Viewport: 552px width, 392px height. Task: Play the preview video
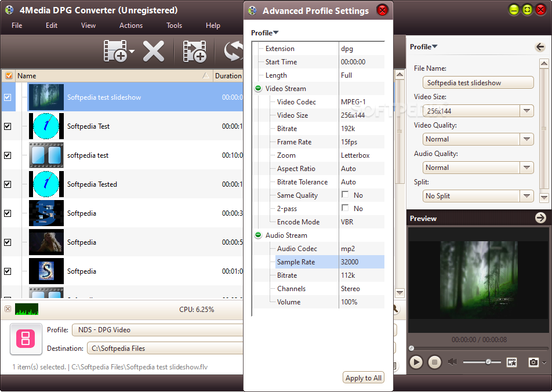click(x=416, y=362)
